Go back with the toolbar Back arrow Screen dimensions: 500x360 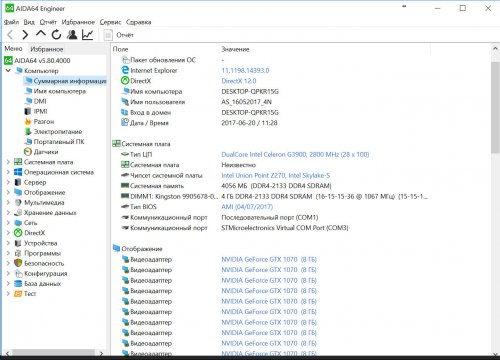coord(10,35)
